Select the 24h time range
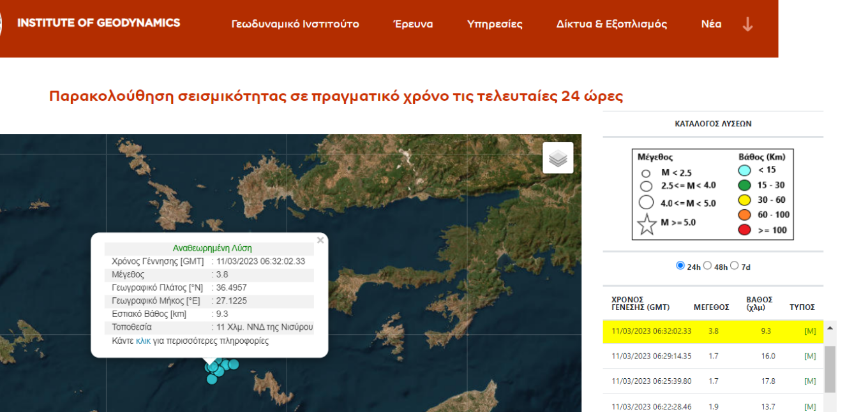The width and height of the screenshot is (868, 412). click(680, 265)
